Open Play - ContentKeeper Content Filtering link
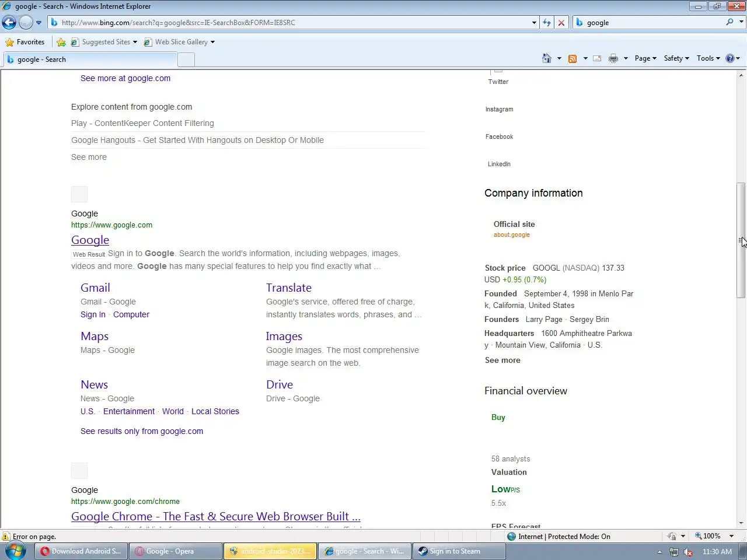 tap(142, 123)
